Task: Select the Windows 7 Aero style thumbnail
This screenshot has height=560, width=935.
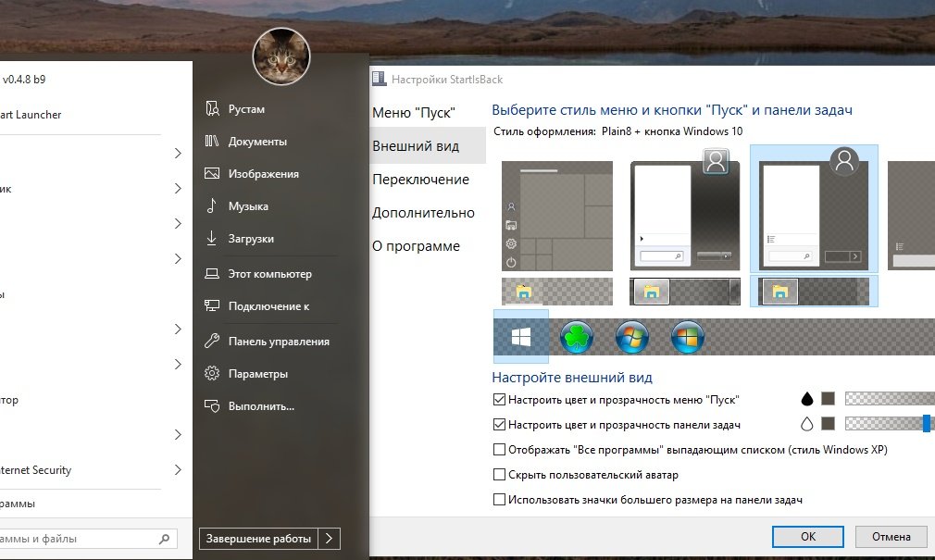Action: pyautogui.click(x=684, y=210)
